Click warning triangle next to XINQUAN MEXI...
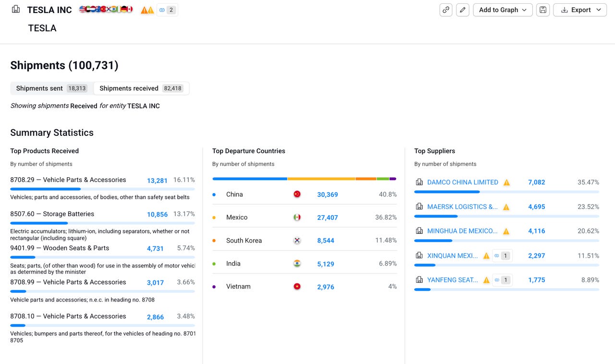This screenshot has height=364, width=615. coord(486,256)
